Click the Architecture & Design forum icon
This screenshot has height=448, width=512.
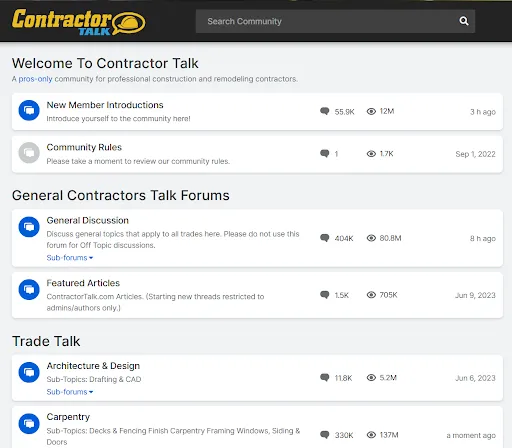(29, 372)
